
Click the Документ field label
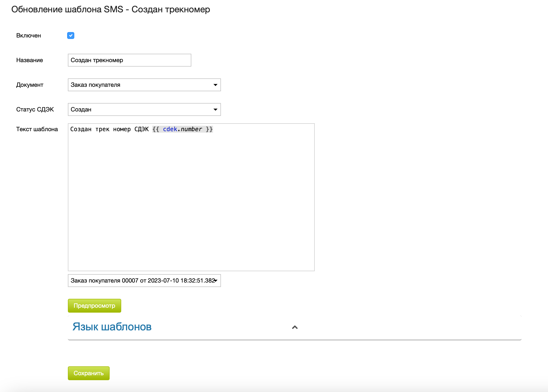pos(30,85)
